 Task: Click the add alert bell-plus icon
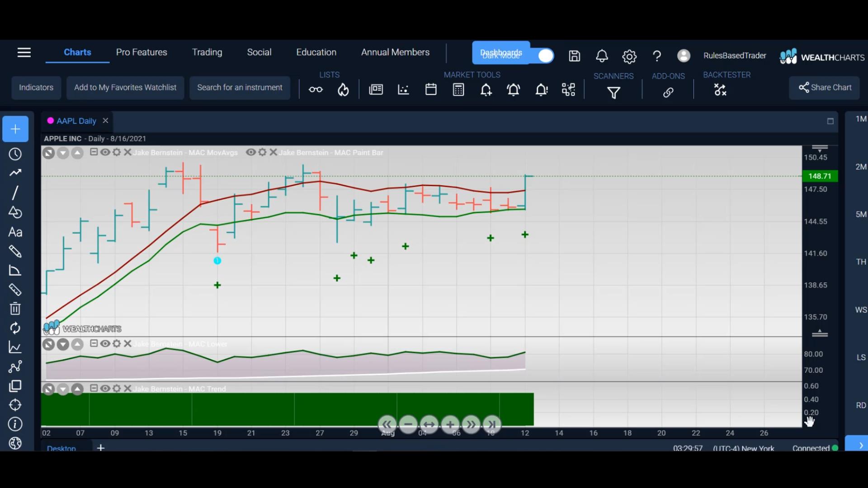click(486, 90)
